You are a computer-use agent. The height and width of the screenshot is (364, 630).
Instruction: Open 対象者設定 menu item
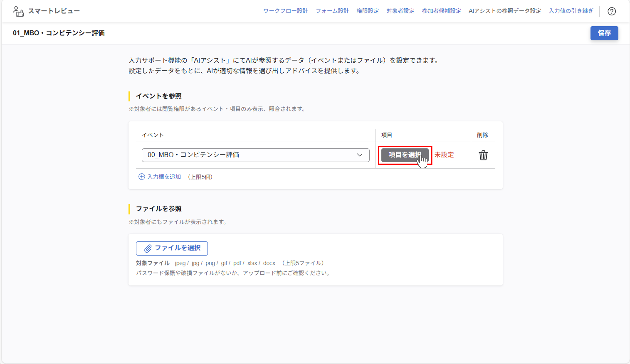[x=400, y=11]
